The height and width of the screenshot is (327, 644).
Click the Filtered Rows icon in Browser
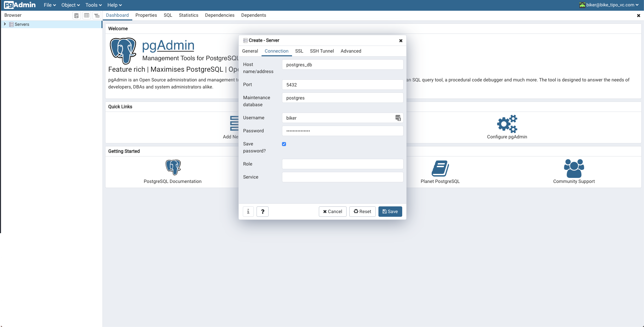click(97, 15)
